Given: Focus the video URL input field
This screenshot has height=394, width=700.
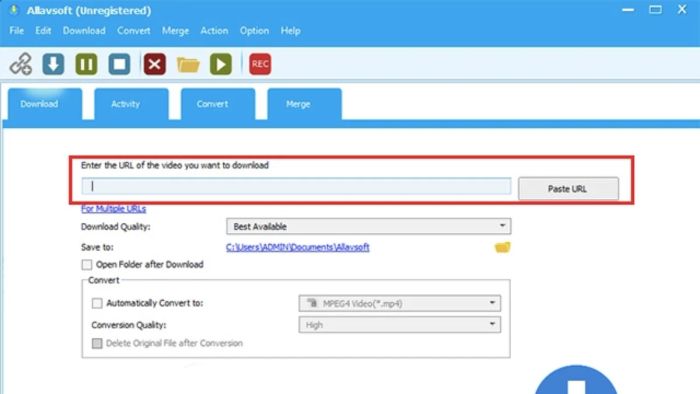Looking at the screenshot, I should (x=296, y=186).
